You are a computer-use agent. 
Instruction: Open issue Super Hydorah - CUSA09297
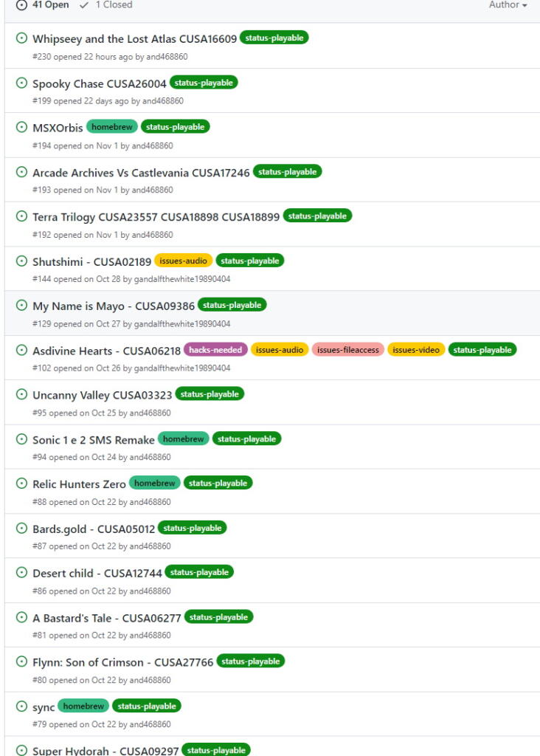pos(105,751)
